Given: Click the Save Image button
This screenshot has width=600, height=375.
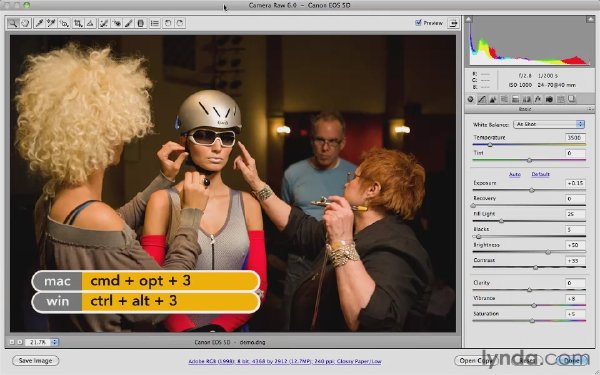Looking at the screenshot, I should (x=36, y=360).
